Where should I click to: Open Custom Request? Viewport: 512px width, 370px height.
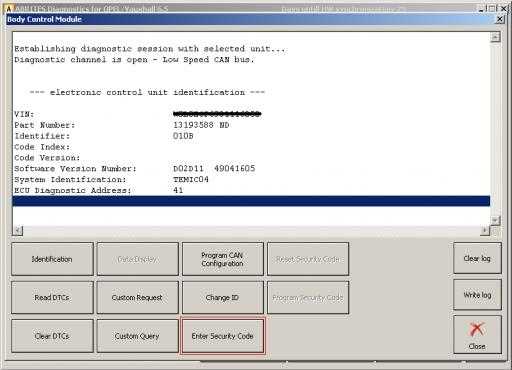[x=137, y=297]
